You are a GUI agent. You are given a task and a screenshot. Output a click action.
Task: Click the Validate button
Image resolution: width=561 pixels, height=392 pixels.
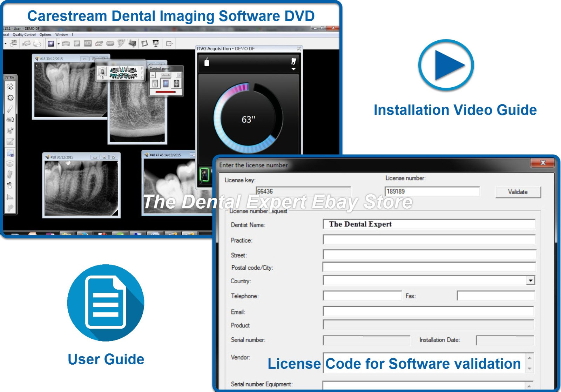coord(518,192)
